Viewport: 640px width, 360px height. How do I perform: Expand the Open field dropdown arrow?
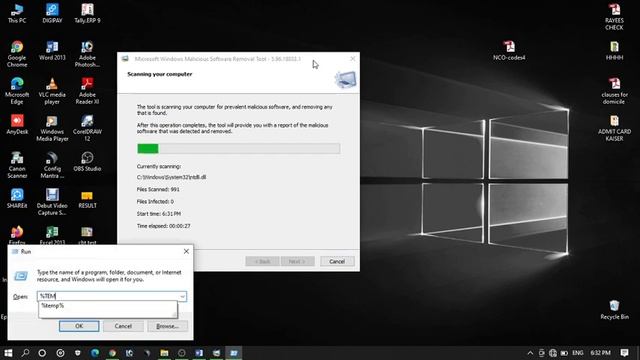click(x=182, y=296)
